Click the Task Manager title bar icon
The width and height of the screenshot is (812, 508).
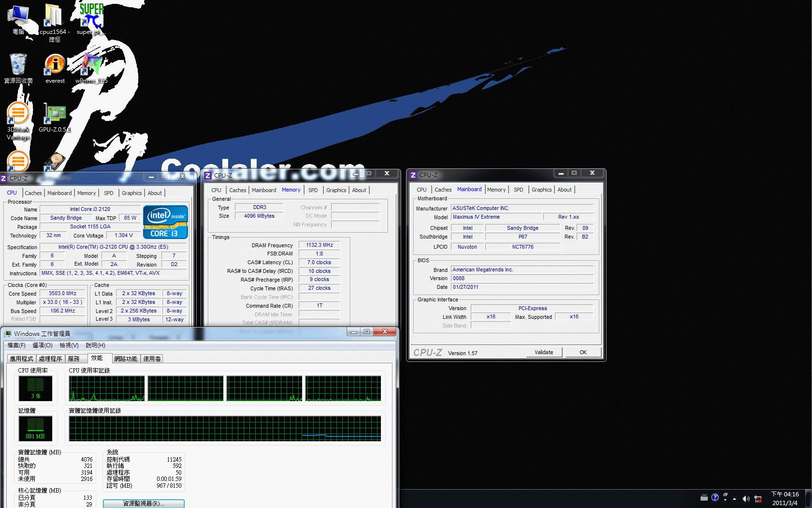pyautogui.click(x=8, y=333)
